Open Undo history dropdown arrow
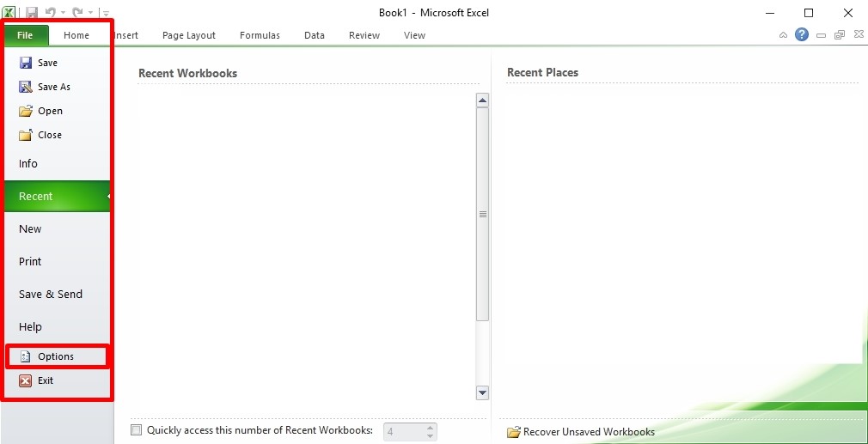The width and height of the screenshot is (868, 444). click(x=63, y=12)
